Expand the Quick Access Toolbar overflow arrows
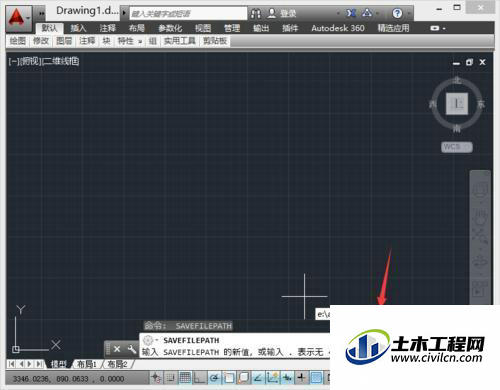 tap(41, 14)
